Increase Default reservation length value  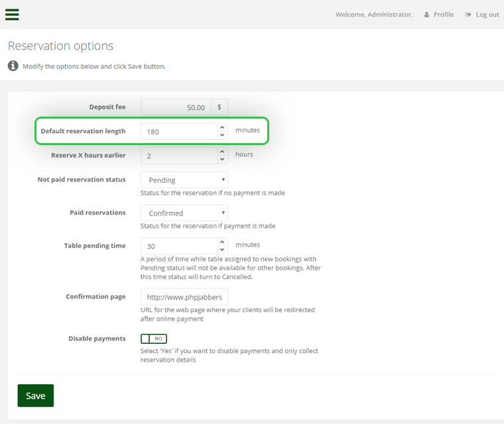click(222, 127)
